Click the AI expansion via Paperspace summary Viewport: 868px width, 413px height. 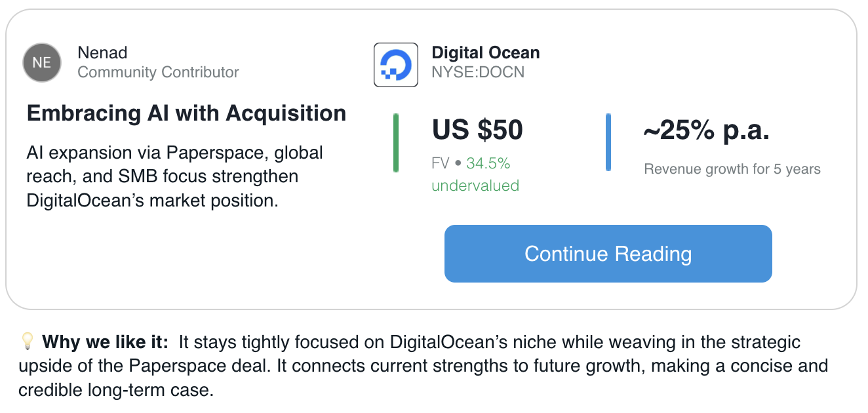click(x=175, y=176)
